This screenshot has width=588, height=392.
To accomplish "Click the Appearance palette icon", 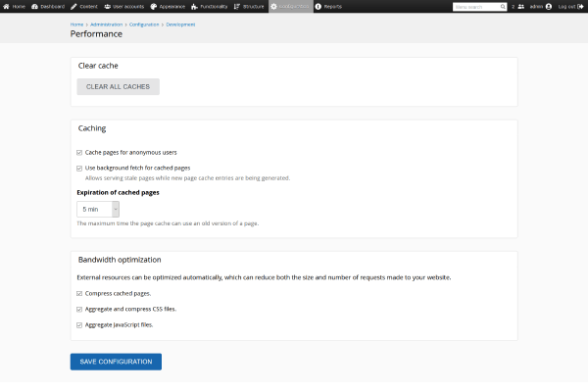I will tap(153, 6).
